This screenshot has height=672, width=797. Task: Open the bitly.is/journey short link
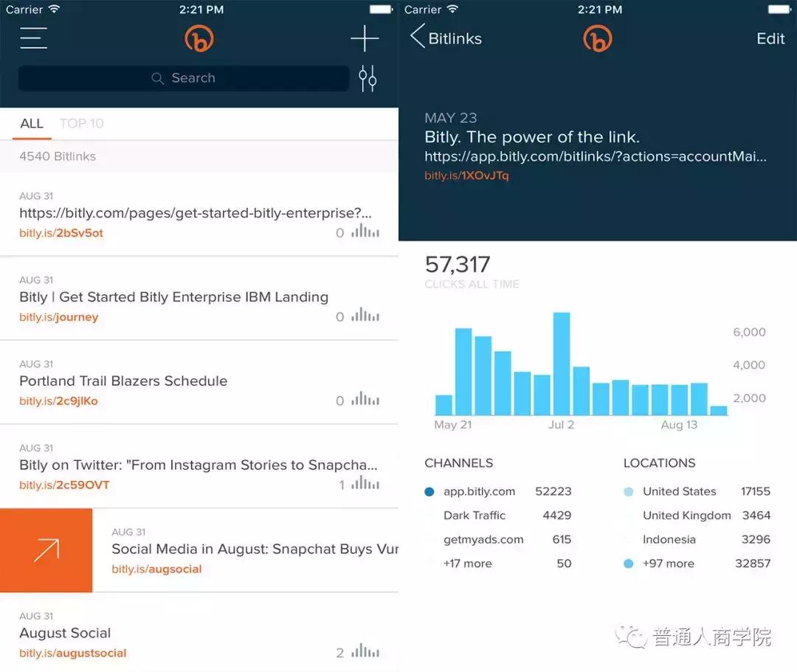[x=59, y=317]
